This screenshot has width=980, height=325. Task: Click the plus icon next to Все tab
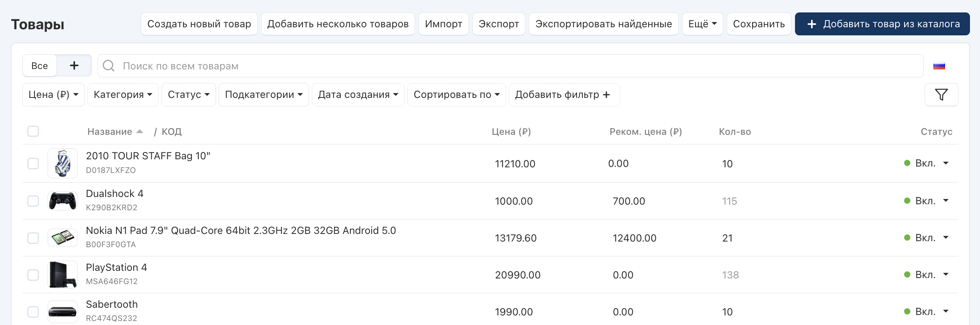[x=74, y=65]
